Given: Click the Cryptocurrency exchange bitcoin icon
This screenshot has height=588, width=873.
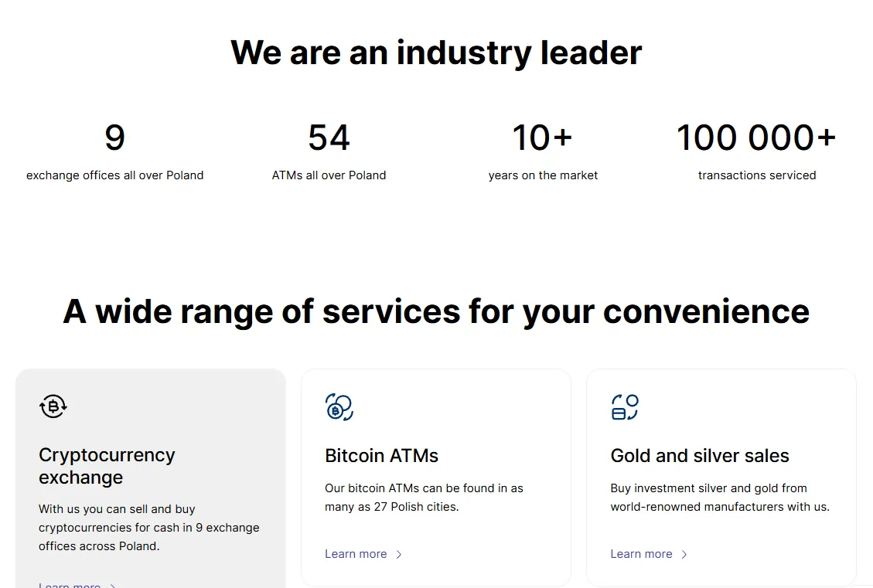Looking at the screenshot, I should point(53,406).
